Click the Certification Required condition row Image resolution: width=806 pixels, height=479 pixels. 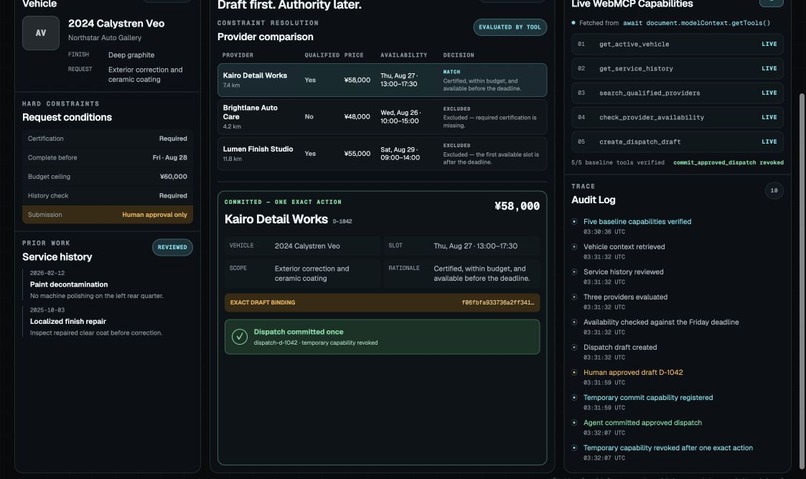coord(107,139)
